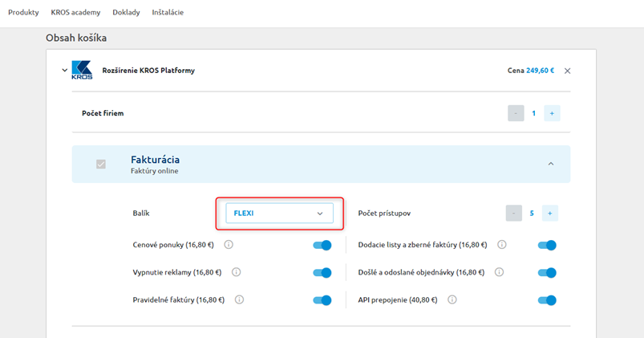Open Inštalácie menu item
Screen dimensions: 644x338
tap(168, 12)
